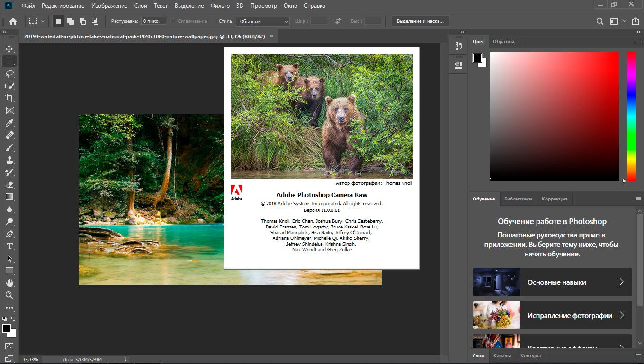
Task: Click the Выделение и маска button
Action: (420, 21)
